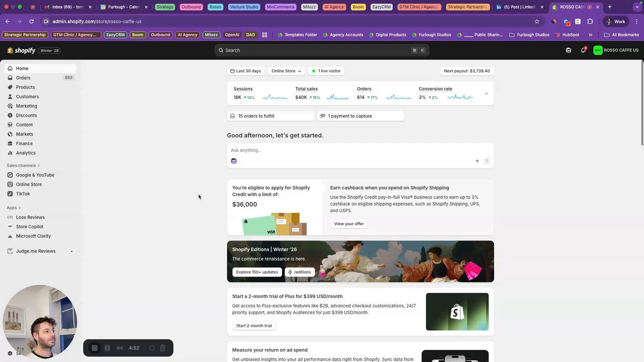Open Google & YouTube sales channel

(x=39, y=175)
